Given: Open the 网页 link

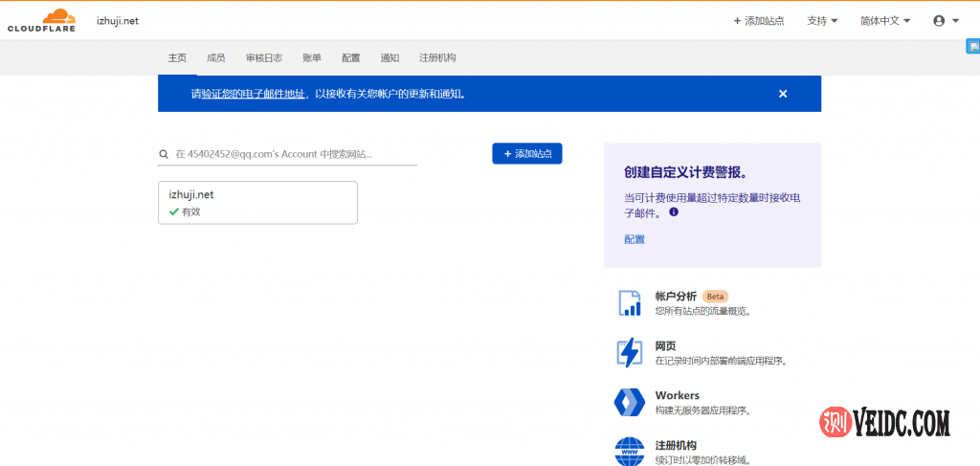Looking at the screenshot, I should click(x=666, y=346).
